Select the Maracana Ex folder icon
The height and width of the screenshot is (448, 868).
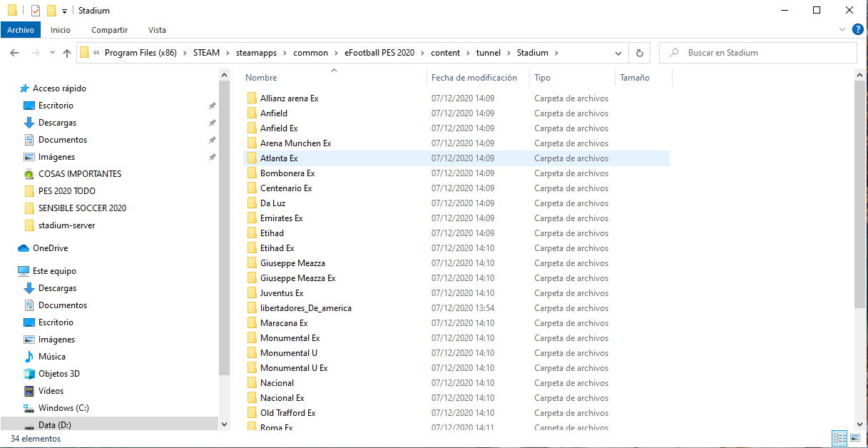[x=252, y=323]
